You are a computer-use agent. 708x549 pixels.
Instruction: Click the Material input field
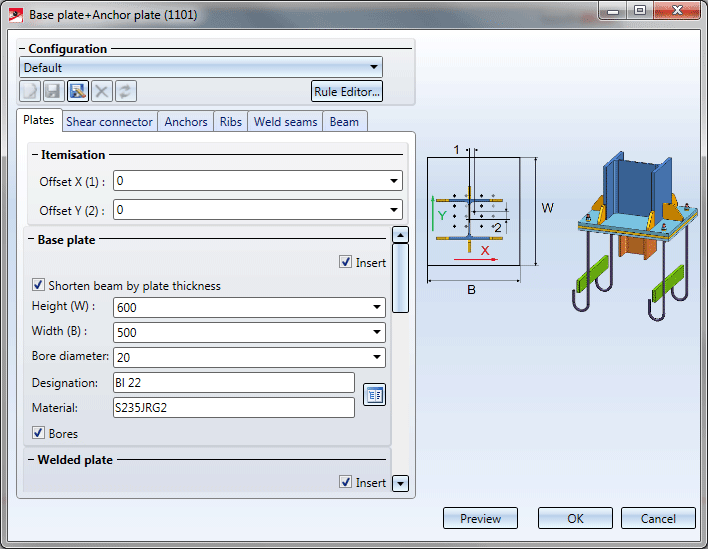[x=233, y=408]
